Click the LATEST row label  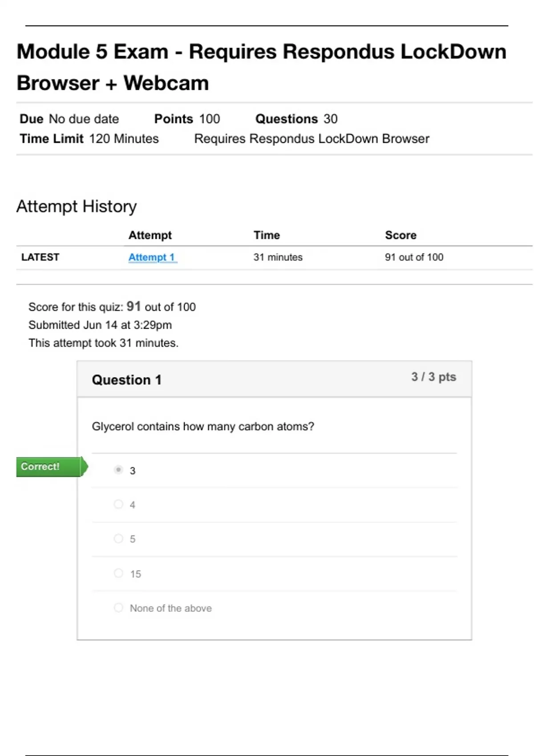coord(40,257)
